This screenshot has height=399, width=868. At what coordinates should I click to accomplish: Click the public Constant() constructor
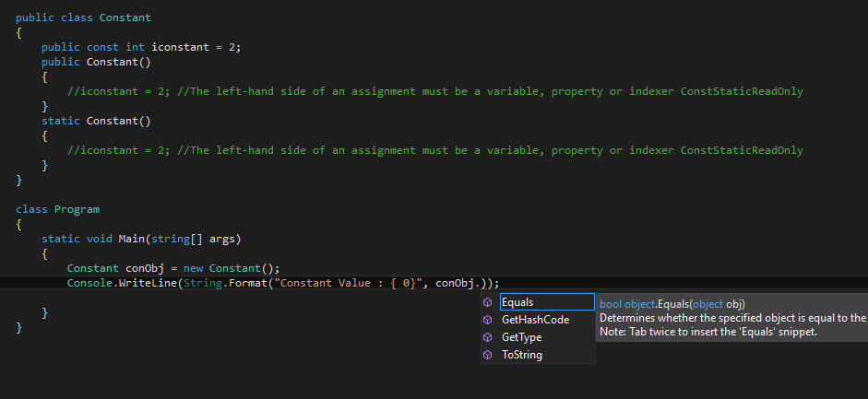pos(96,62)
